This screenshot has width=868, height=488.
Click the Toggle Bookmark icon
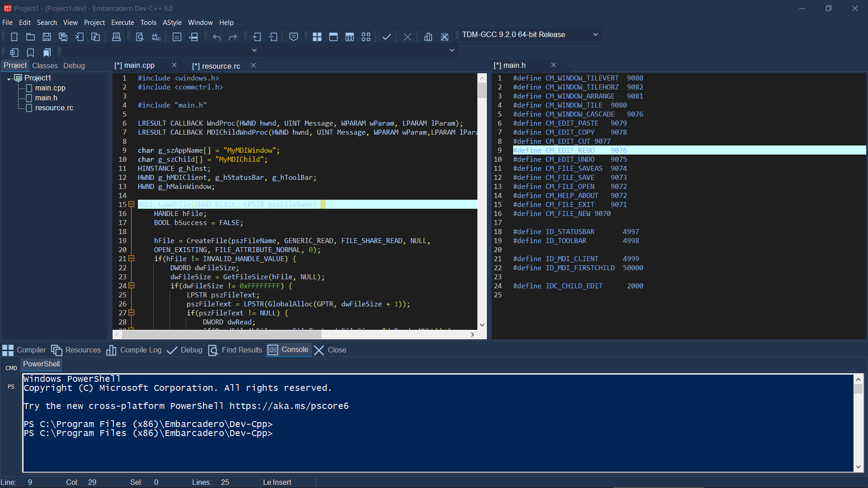[30, 52]
